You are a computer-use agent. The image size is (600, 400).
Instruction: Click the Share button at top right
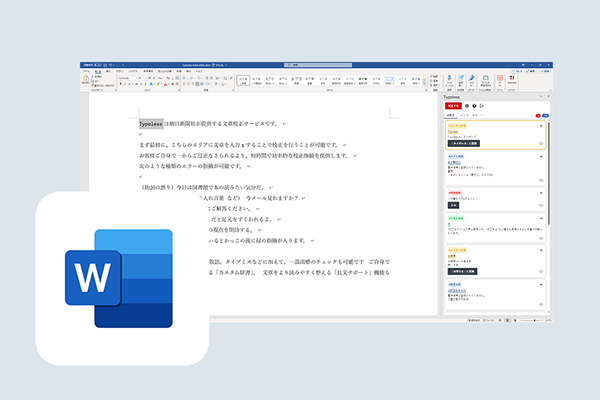pyautogui.click(x=545, y=71)
